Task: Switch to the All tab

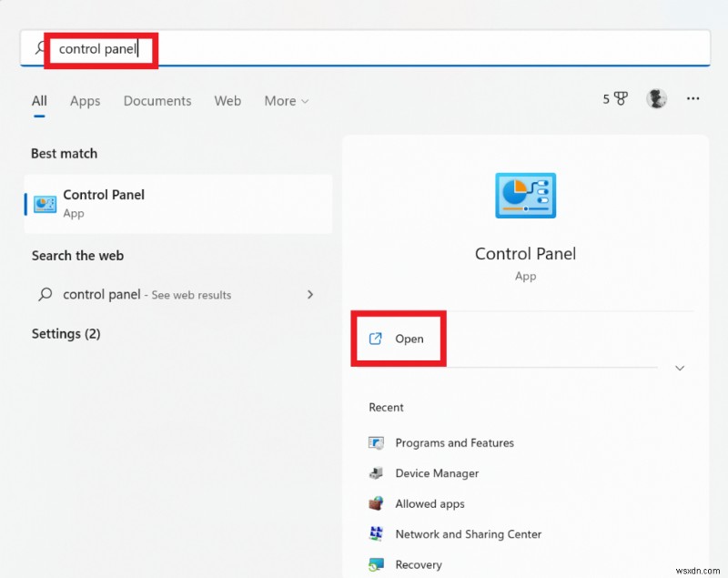Action: pos(39,101)
